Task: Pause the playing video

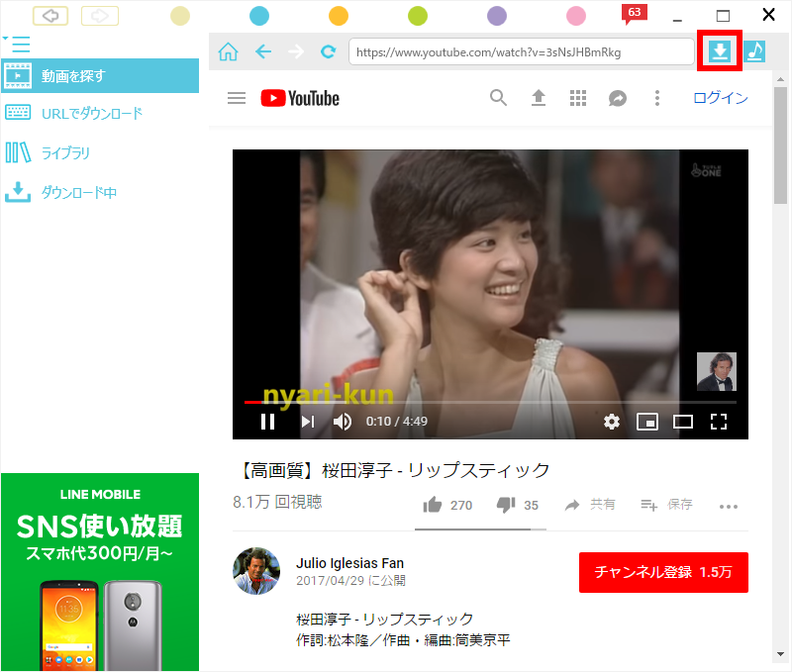Action: click(x=267, y=421)
